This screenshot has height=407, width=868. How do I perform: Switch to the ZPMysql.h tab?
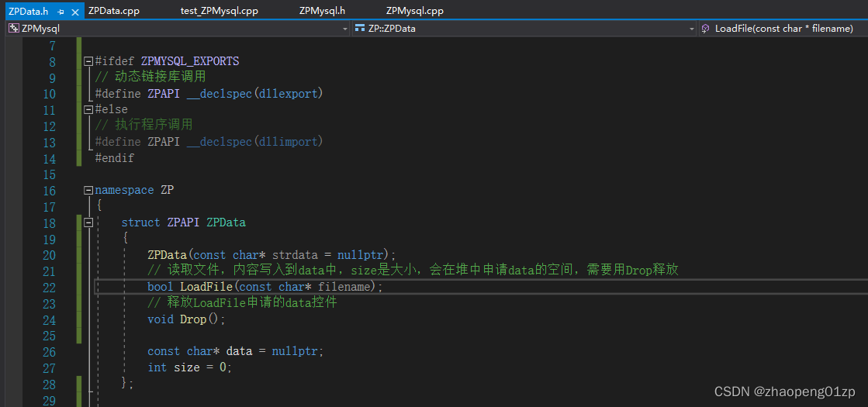322,11
